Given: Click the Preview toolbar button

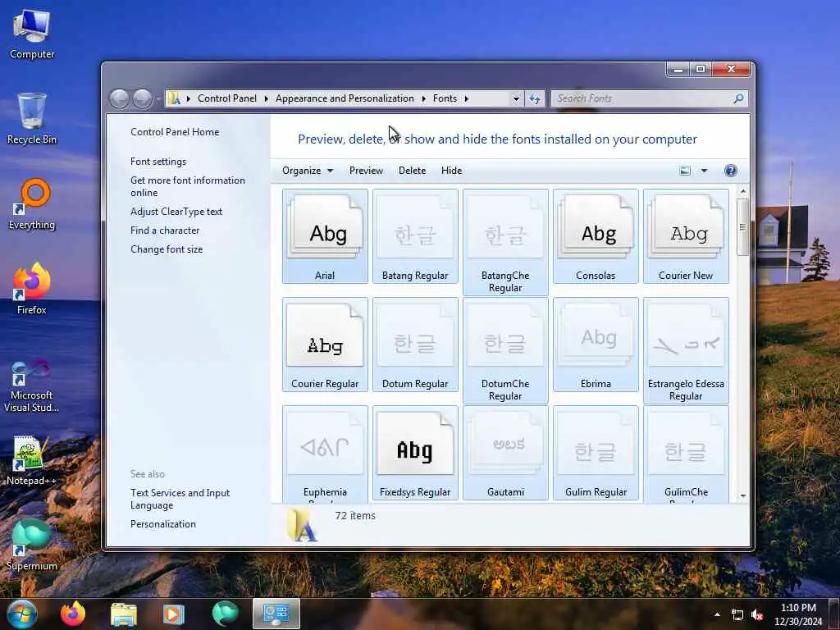Looking at the screenshot, I should pos(366,171).
